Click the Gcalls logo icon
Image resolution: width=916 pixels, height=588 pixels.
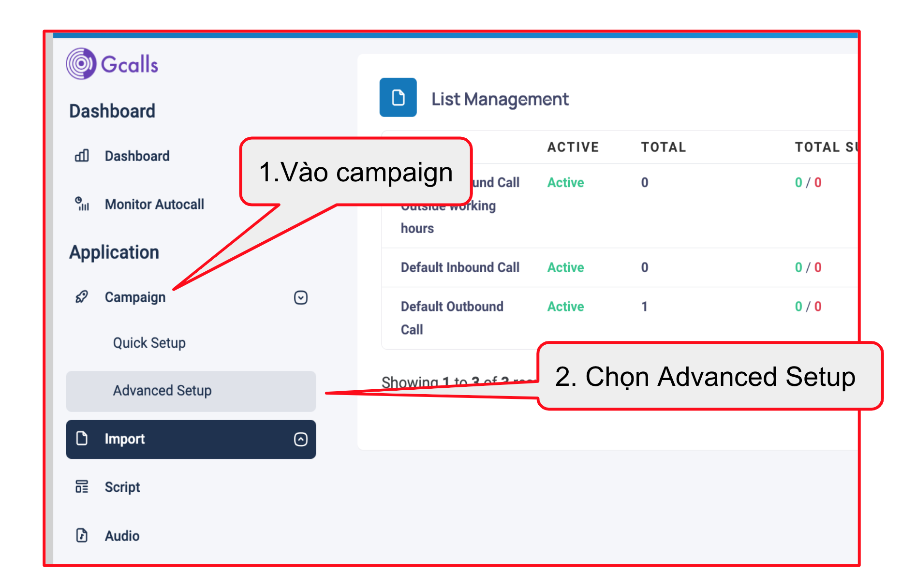81,64
